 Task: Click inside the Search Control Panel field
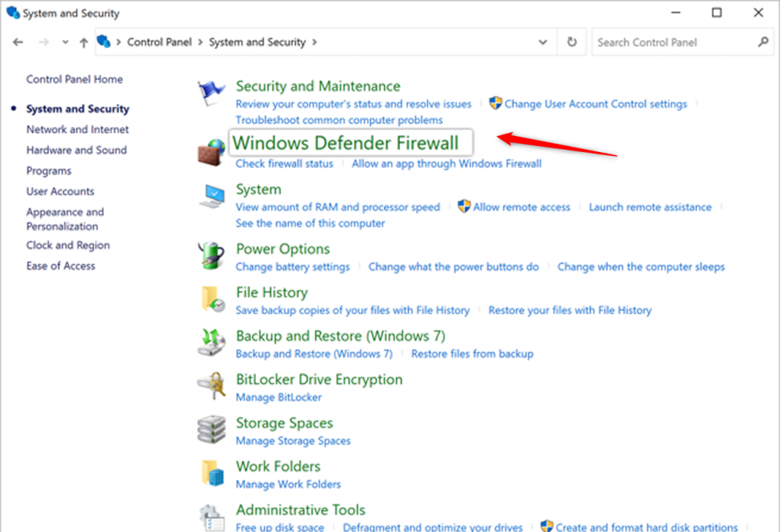coord(673,43)
